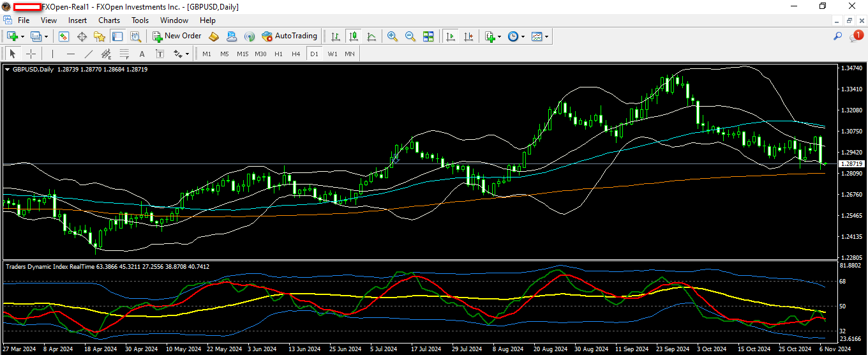Expand the Arrows tool dropdown arrow
The image size is (868, 355).
(x=188, y=54)
